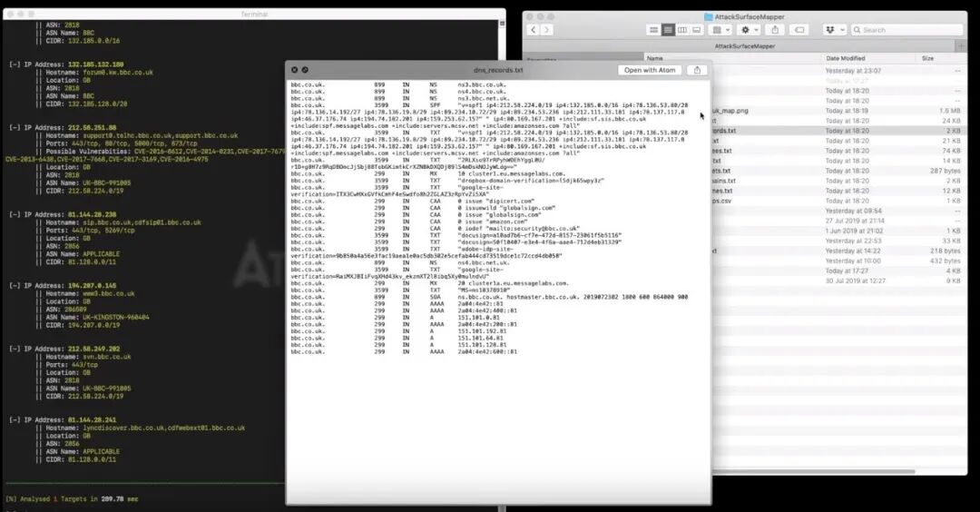Switch Finder to column view
Image resolution: width=980 pixels, height=512 pixels.
click(x=682, y=30)
